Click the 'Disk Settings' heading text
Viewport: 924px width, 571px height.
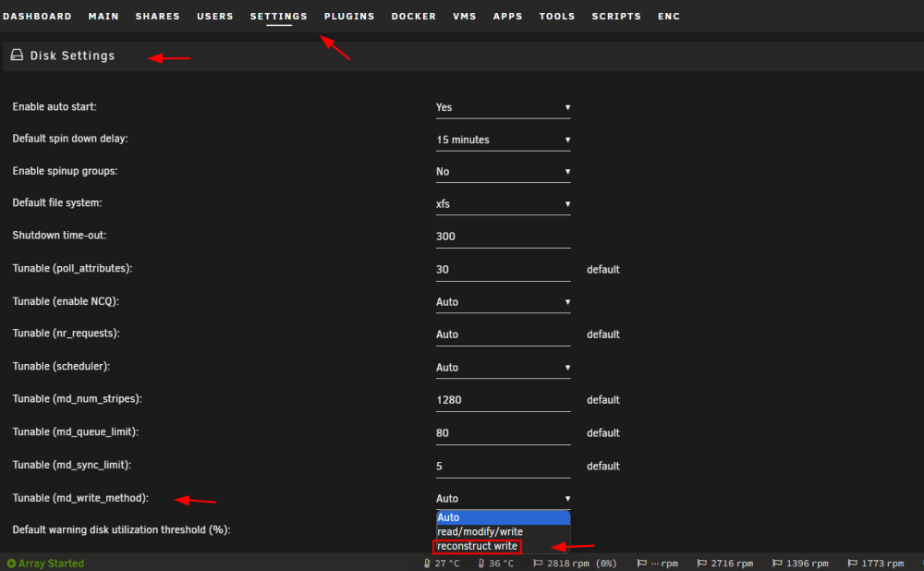(x=72, y=55)
